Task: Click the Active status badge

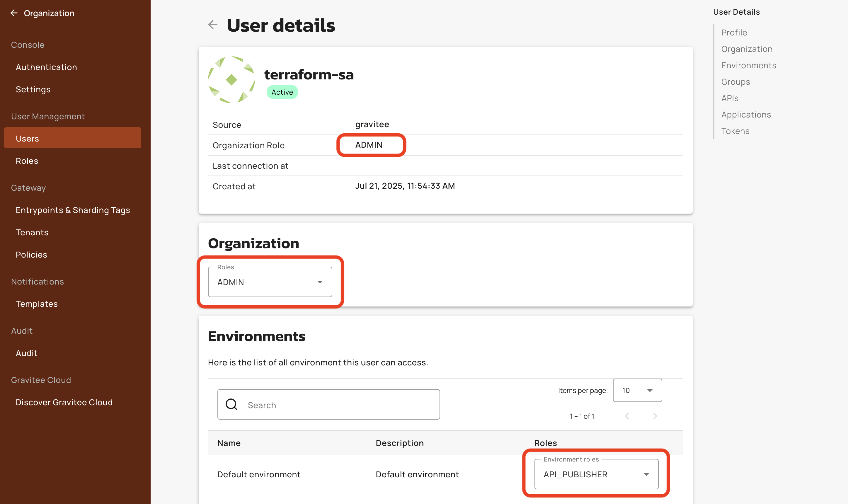Action: pyautogui.click(x=282, y=92)
